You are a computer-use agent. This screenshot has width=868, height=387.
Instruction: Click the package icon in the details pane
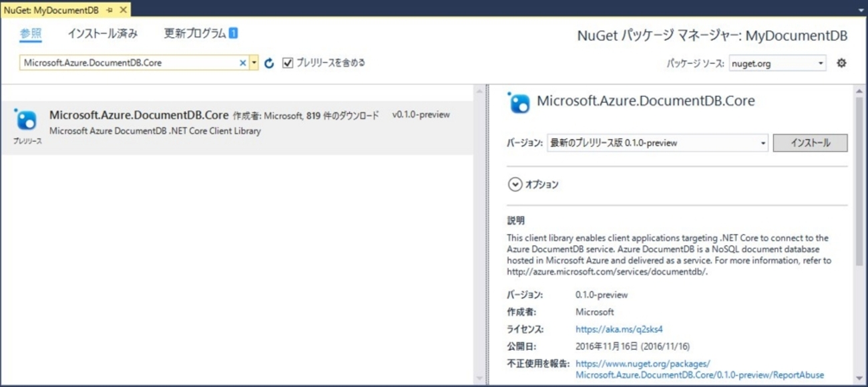(x=518, y=102)
